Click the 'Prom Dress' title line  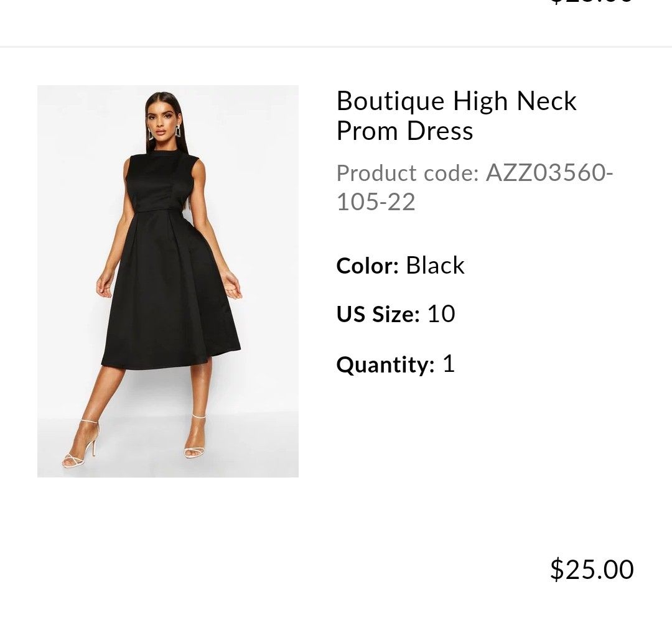coord(404,131)
